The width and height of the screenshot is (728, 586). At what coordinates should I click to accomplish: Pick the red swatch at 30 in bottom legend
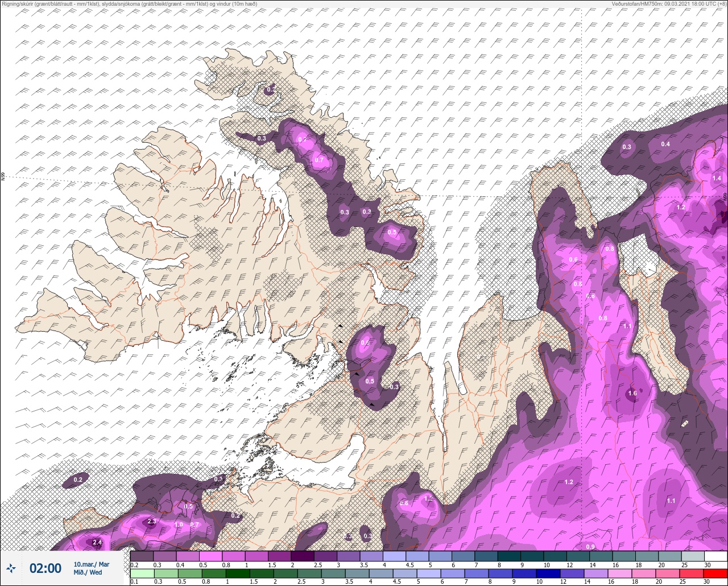[x=715, y=573]
